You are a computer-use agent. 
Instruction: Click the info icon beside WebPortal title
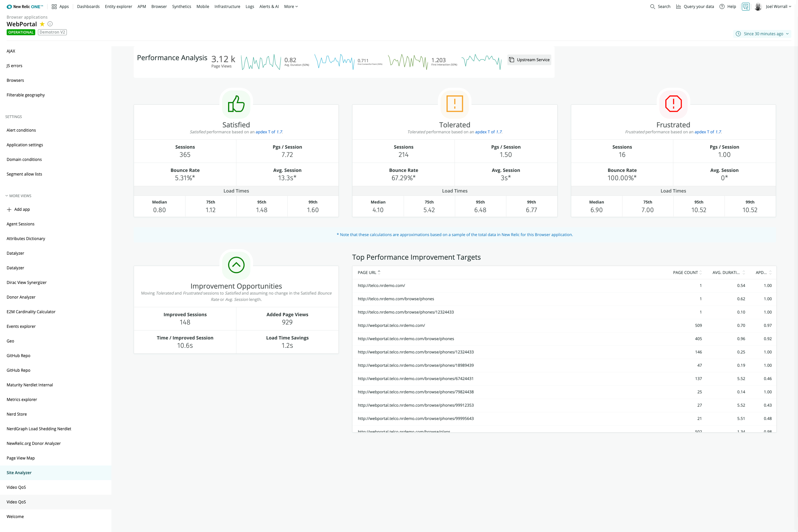tap(50, 24)
